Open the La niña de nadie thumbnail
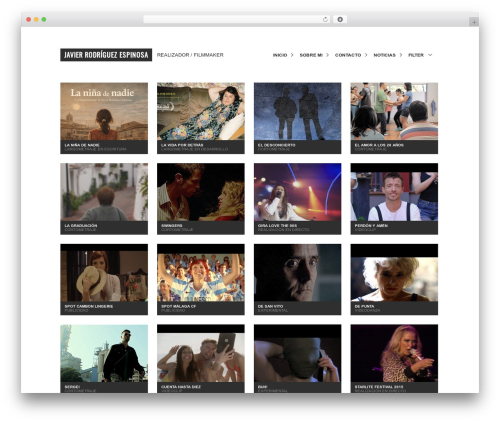500x423 pixels. click(104, 111)
